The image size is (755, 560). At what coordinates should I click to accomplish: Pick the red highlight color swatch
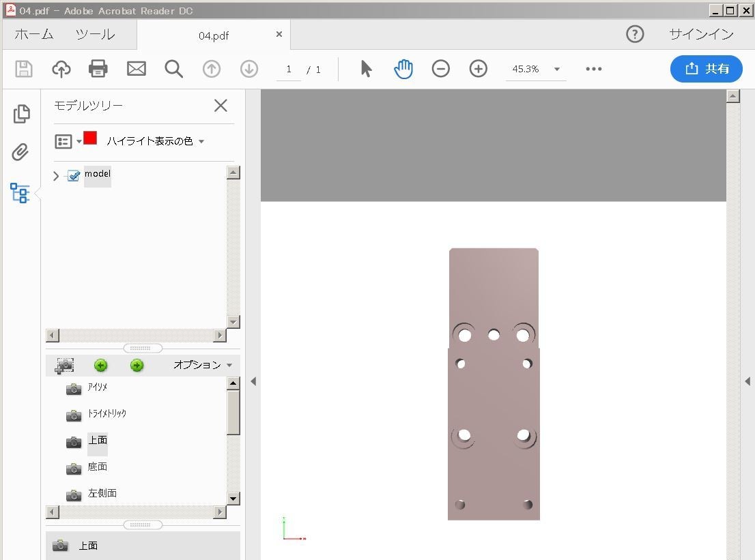click(x=90, y=138)
